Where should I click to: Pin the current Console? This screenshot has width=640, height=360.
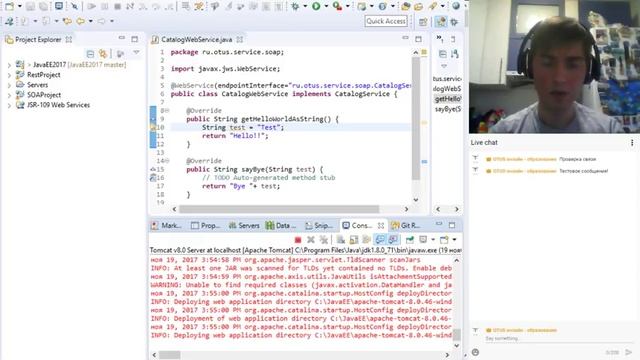pyautogui.click(x=409, y=240)
